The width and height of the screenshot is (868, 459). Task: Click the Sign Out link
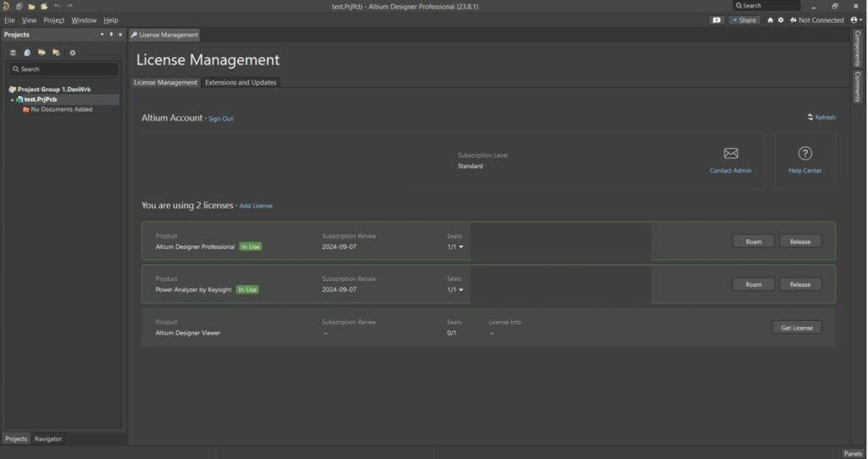coord(220,119)
